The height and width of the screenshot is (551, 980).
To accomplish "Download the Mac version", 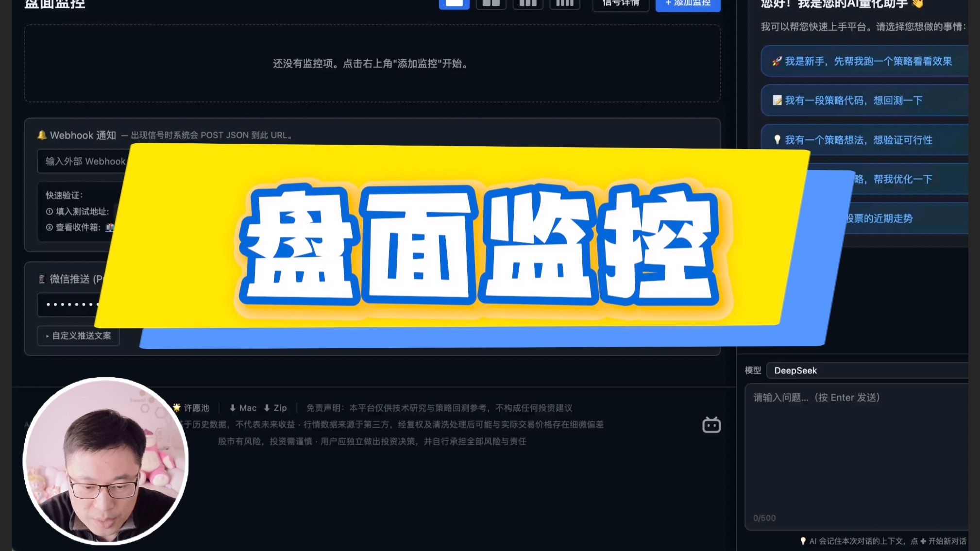I will point(242,408).
